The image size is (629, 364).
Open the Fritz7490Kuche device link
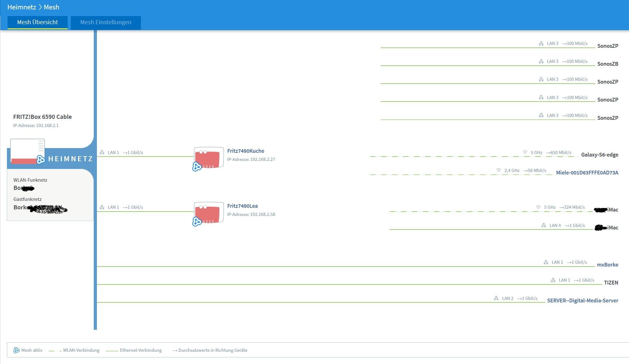click(245, 151)
